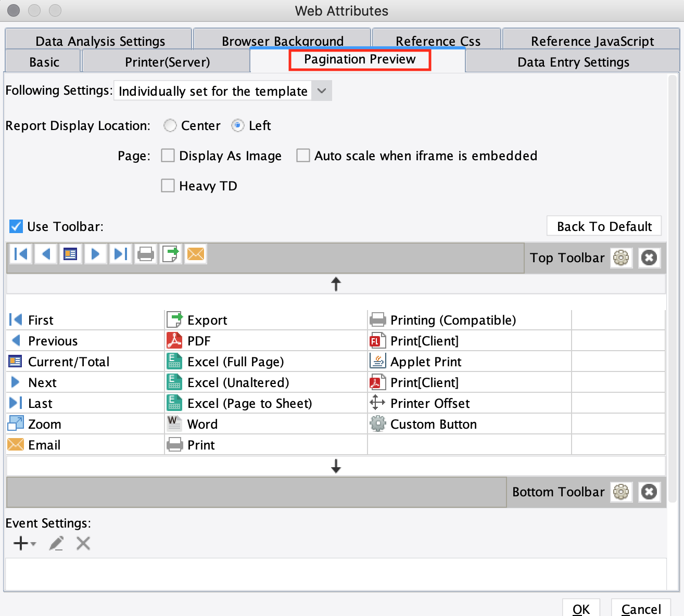Viewport: 684px width, 616px height.
Task: Select the Center radio button for Report Display Location
Action: pos(170,125)
